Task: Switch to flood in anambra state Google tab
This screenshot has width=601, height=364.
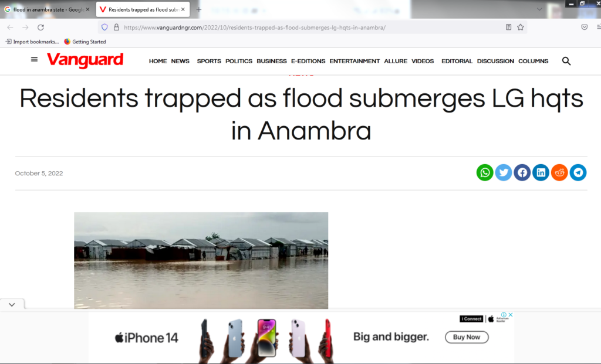Action: [47, 9]
